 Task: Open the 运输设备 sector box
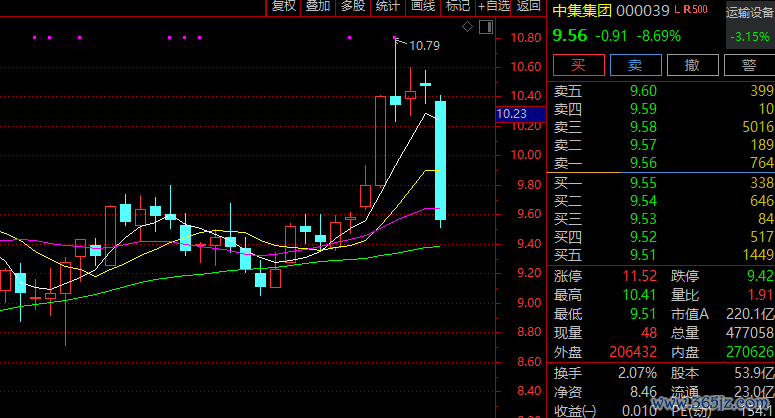(750, 25)
